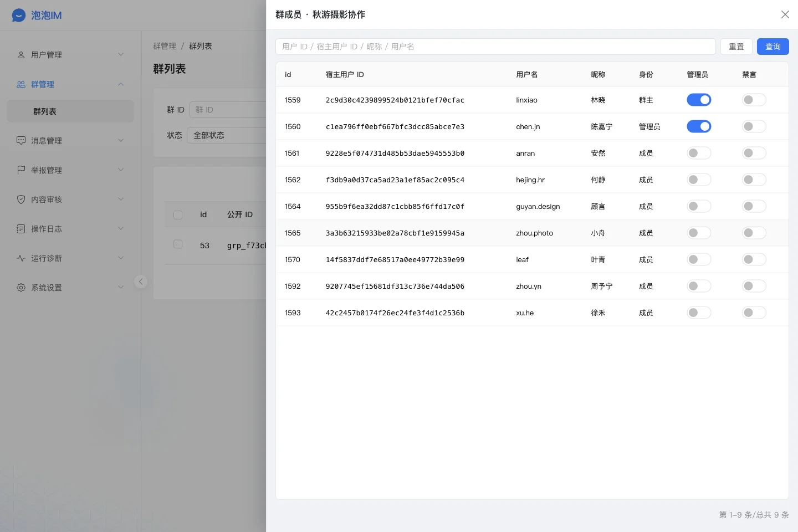
Task: Collapse the sidebar with the arrow handle
Action: 141,282
